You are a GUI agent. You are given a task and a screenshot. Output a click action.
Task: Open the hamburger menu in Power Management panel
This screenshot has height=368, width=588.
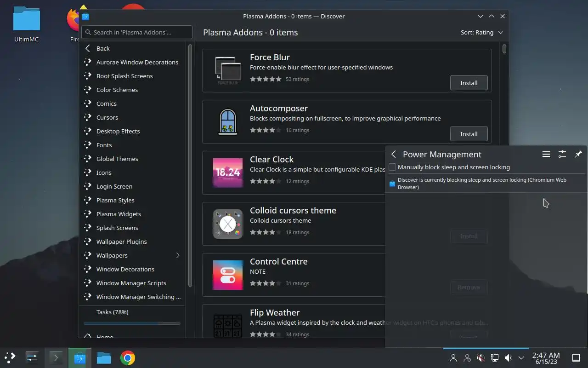pyautogui.click(x=546, y=155)
